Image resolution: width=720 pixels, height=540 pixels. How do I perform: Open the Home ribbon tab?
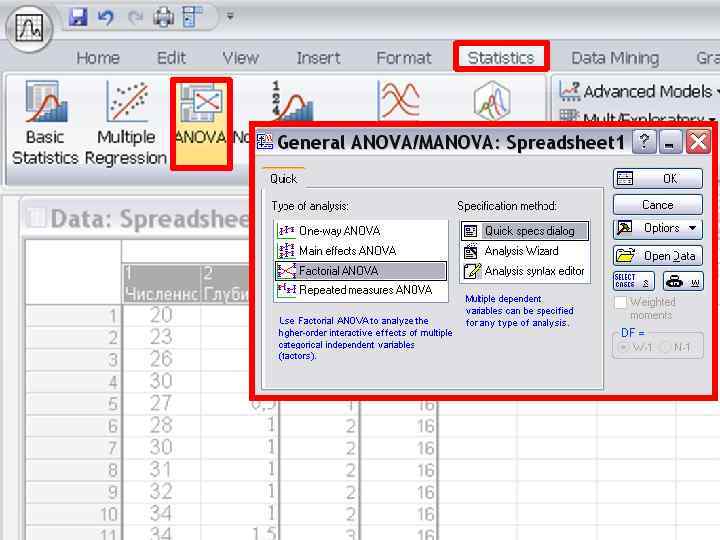tap(98, 58)
